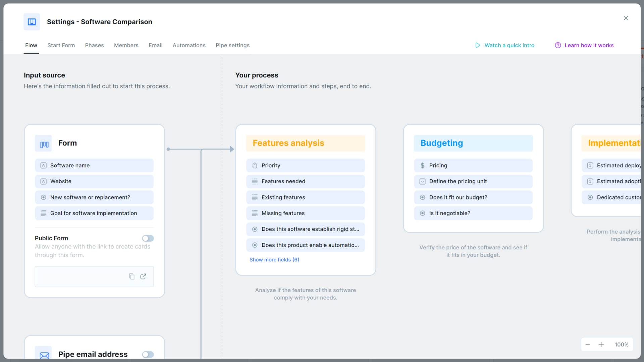Click the clipboard icon on the Priority field
This screenshot has width=644, height=362.
pos(255,165)
